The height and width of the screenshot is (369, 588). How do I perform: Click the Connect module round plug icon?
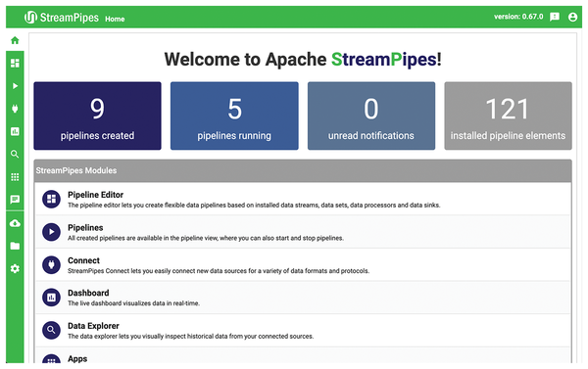pyautogui.click(x=51, y=264)
